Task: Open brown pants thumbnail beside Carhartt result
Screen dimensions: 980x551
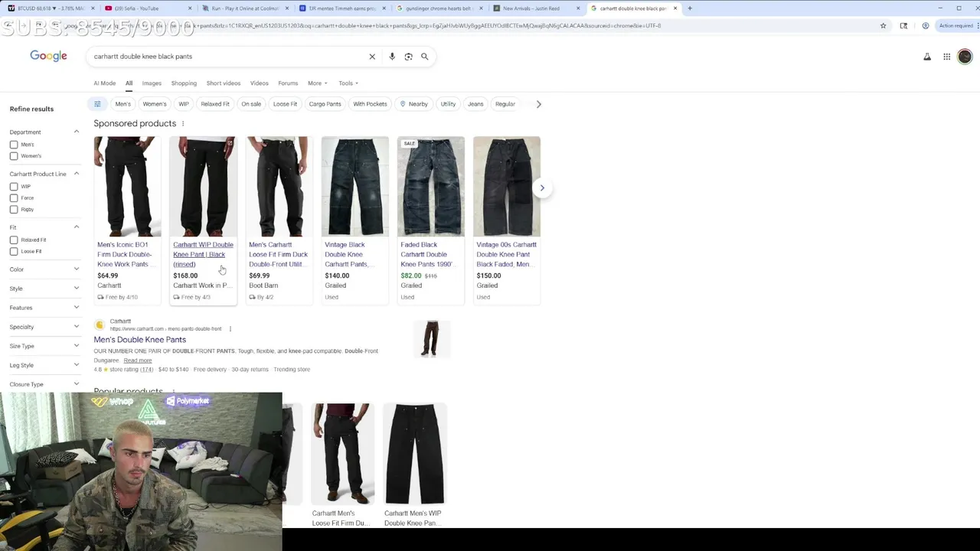Action: pyautogui.click(x=431, y=338)
